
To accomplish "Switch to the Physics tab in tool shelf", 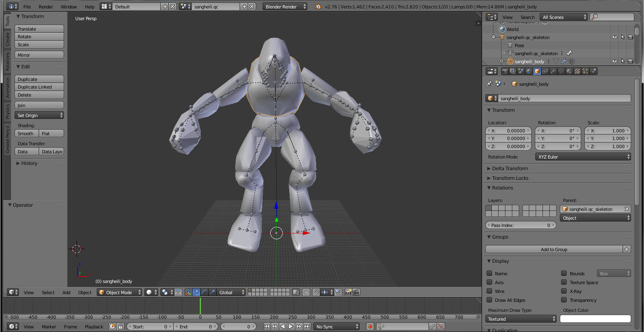I will coord(7,112).
